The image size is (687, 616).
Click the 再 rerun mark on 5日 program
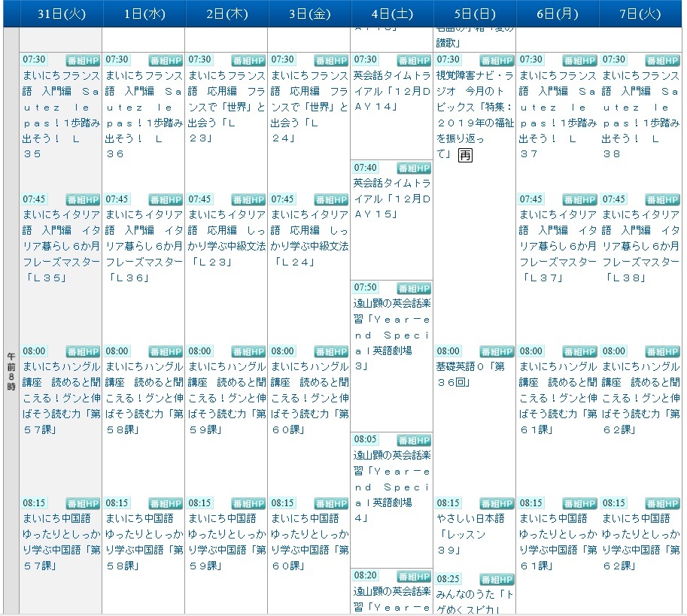[465, 155]
